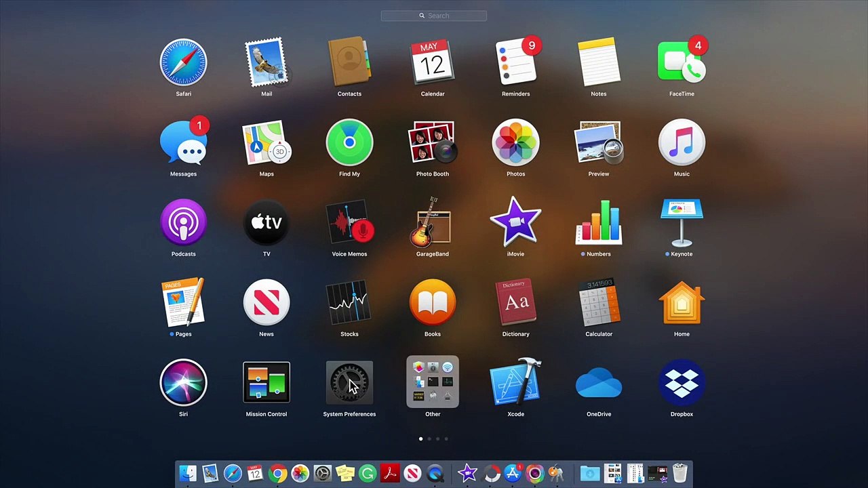Open the Stocks app
The height and width of the screenshot is (488, 868).
click(349, 302)
